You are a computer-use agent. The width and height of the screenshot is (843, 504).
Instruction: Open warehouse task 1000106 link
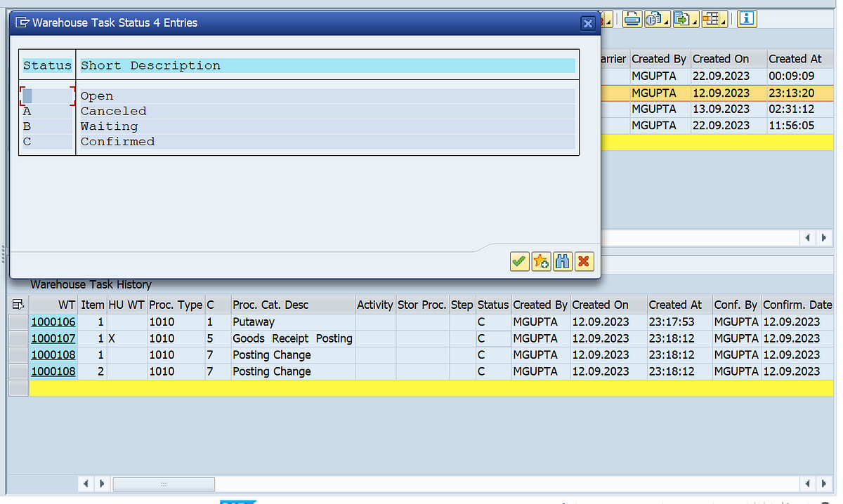coord(53,321)
